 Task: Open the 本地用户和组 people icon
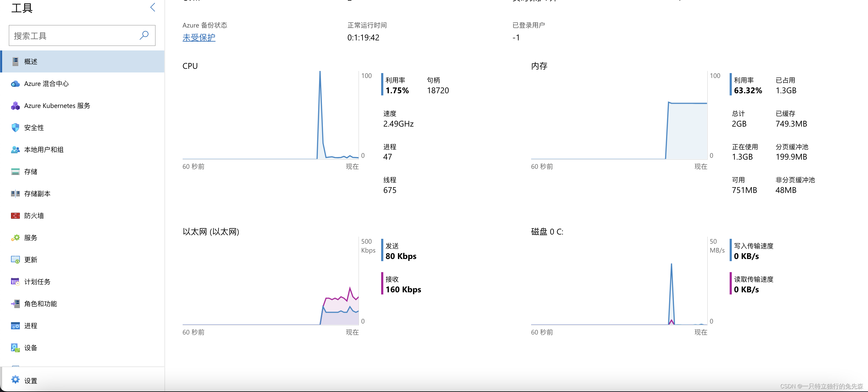coord(15,150)
